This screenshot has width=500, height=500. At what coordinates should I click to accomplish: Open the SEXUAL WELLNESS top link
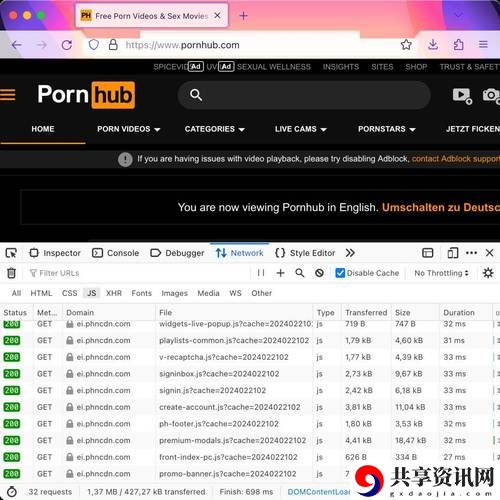[274, 67]
